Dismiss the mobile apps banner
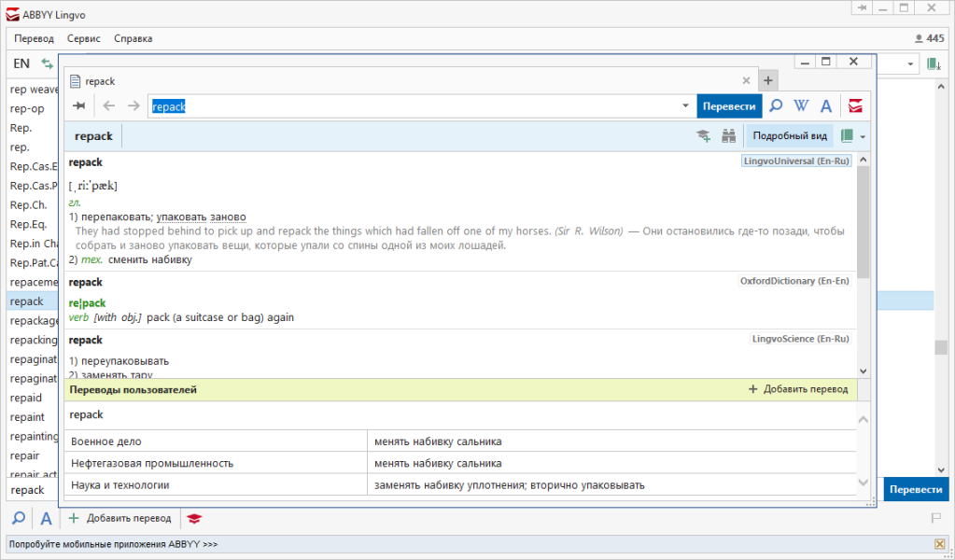 [x=939, y=544]
